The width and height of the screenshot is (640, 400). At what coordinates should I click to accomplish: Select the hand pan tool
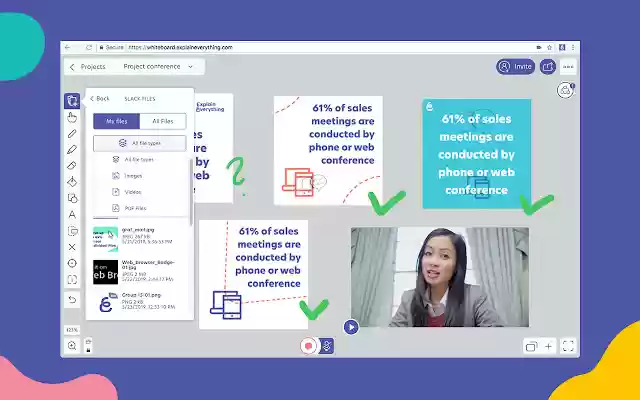tap(72, 117)
